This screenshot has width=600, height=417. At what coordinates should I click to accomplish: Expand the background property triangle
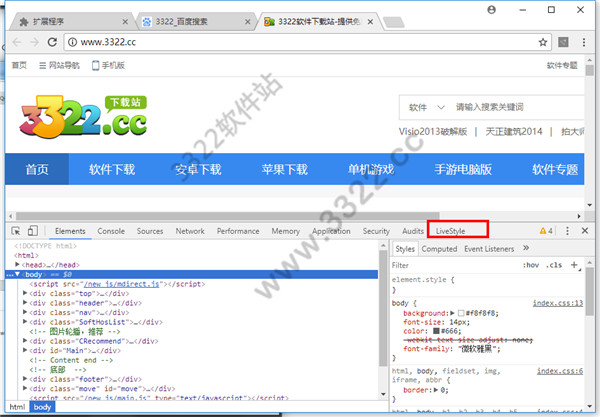point(452,313)
